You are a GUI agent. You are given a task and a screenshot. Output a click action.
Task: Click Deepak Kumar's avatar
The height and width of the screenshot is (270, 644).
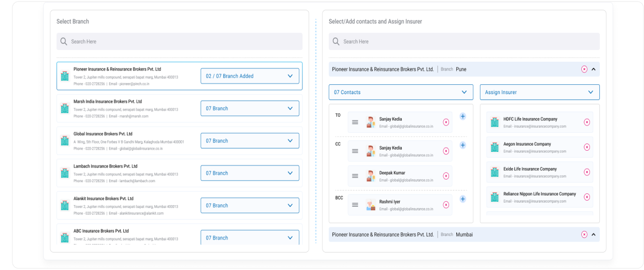370,176
